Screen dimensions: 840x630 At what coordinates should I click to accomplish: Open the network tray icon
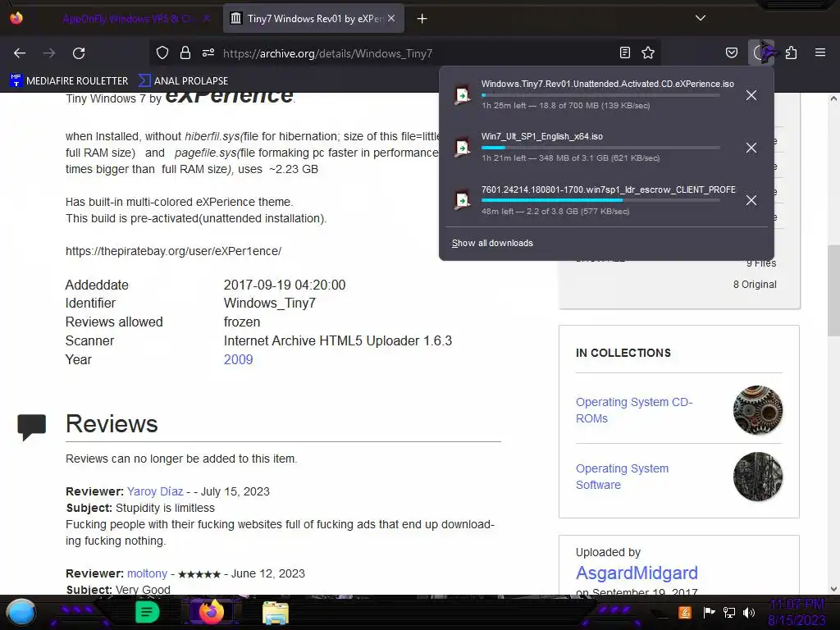click(x=729, y=612)
